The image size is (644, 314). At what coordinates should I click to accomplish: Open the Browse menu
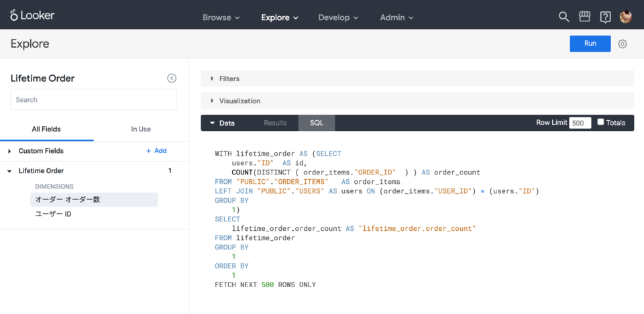tap(221, 17)
